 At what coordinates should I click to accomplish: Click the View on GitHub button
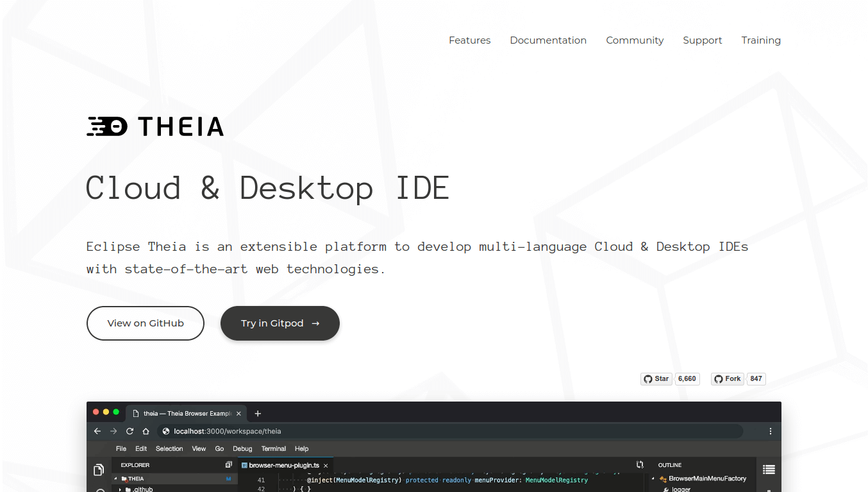(x=145, y=323)
